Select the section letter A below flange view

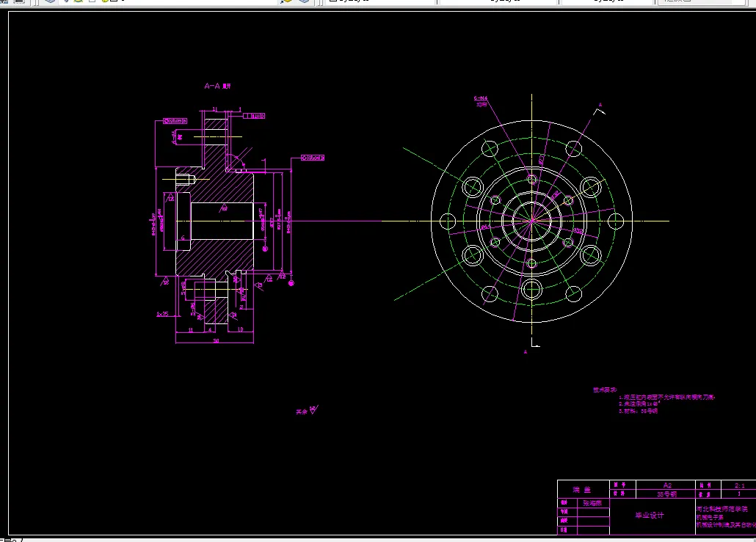[526, 352]
